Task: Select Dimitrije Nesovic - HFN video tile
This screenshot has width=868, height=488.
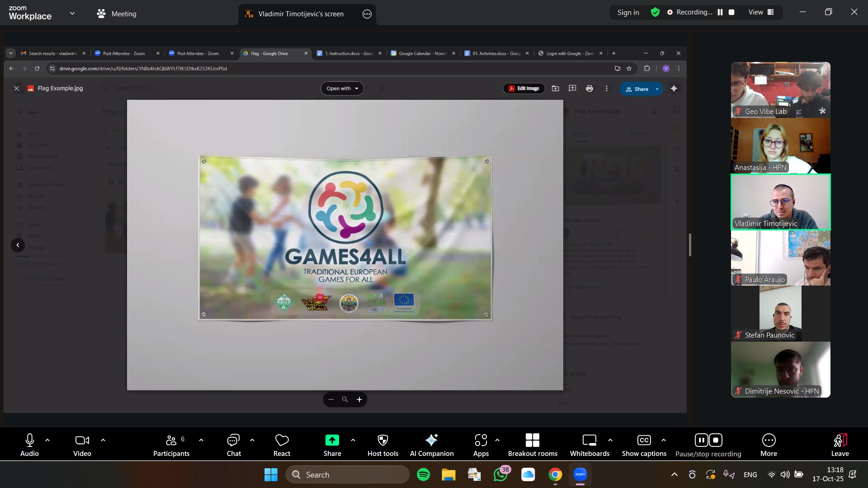Action: [781, 370]
